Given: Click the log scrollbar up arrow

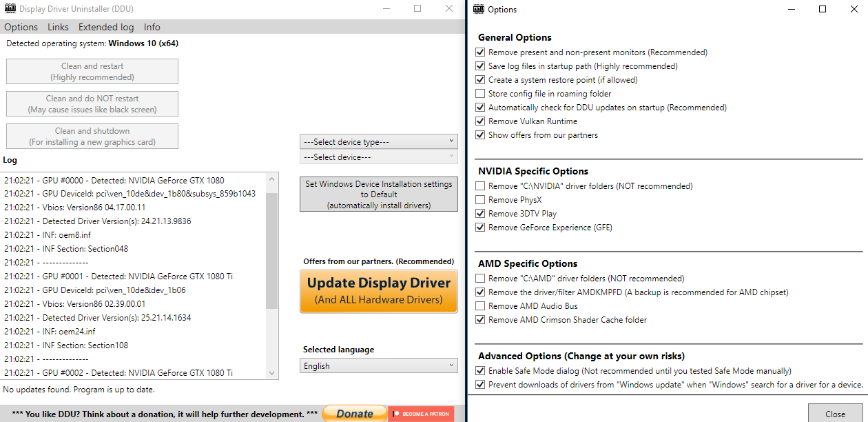Looking at the screenshot, I should tap(272, 179).
